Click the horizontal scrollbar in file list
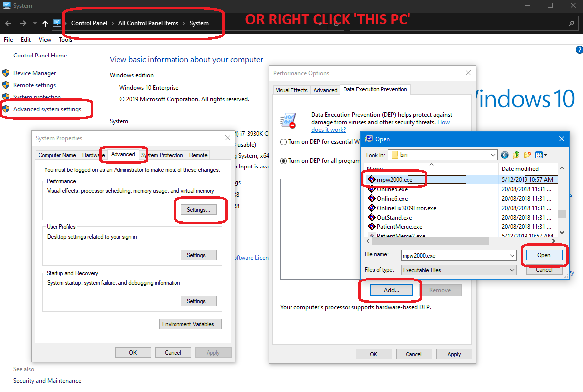The width and height of the screenshot is (583, 392). [x=430, y=241]
